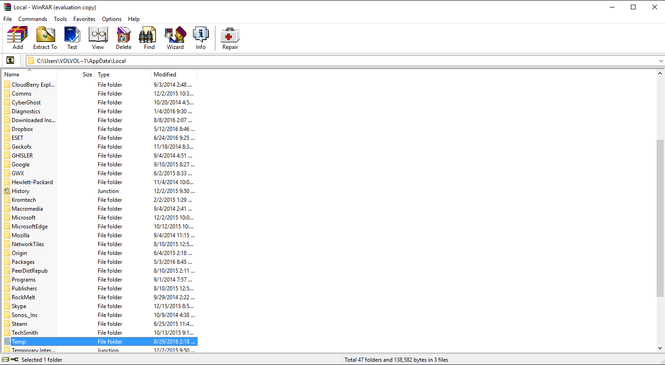Select the Packages folder row
The height and width of the screenshot is (365, 665).
100,262
